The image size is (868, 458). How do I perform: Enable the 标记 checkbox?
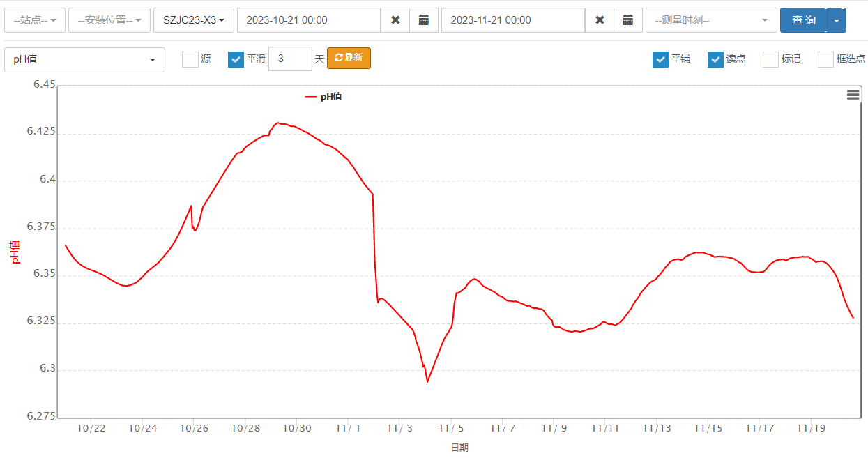click(x=770, y=59)
